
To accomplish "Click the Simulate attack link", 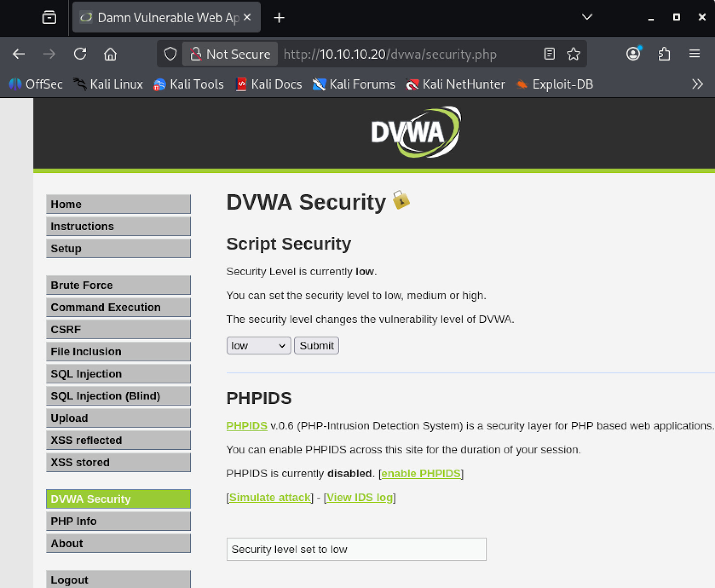I will coord(270,497).
